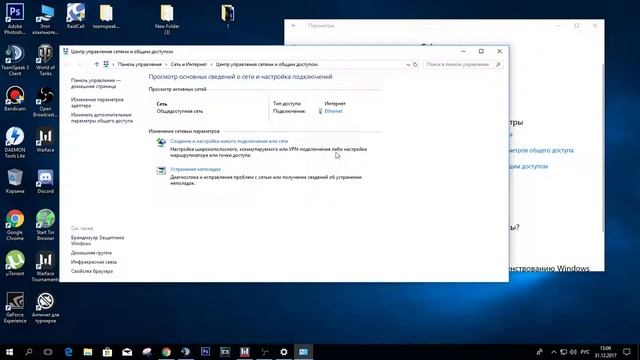This screenshot has width=640, height=360.
Task: Open taskbar search magnifier
Action: tap(29, 351)
